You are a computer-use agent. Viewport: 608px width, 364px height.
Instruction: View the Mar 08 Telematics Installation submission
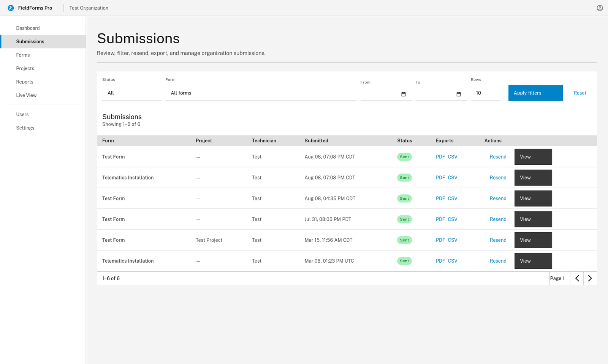tap(533, 261)
